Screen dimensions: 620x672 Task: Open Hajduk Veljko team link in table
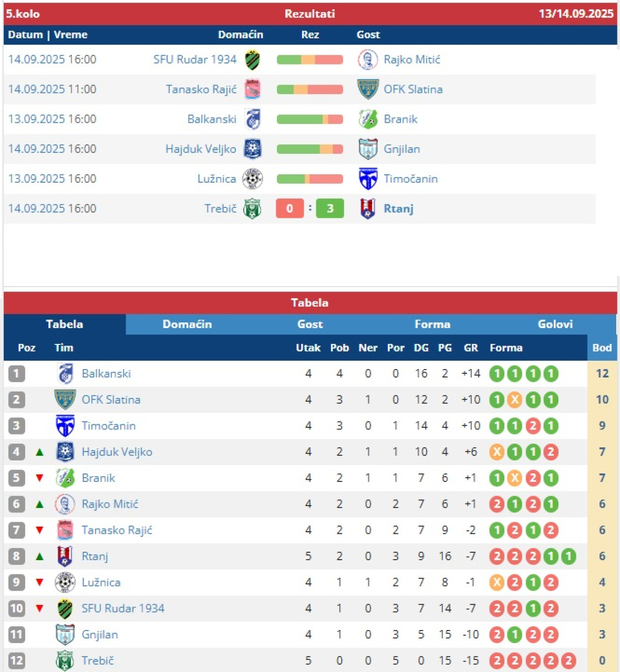pos(117,452)
